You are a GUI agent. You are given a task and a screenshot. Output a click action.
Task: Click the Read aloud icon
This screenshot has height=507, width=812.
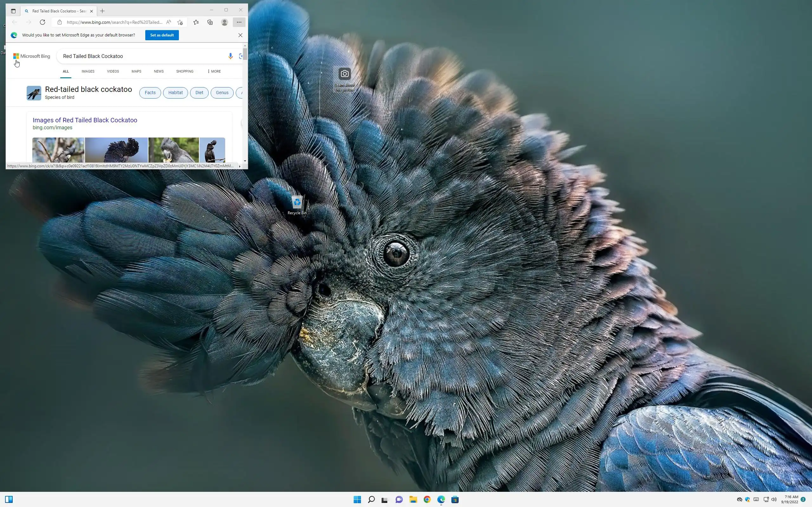(168, 22)
